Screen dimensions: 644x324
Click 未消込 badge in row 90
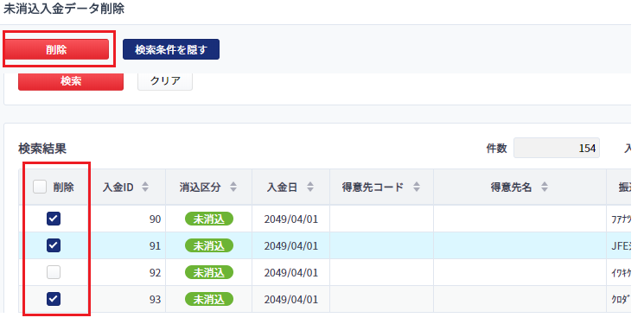point(209,219)
